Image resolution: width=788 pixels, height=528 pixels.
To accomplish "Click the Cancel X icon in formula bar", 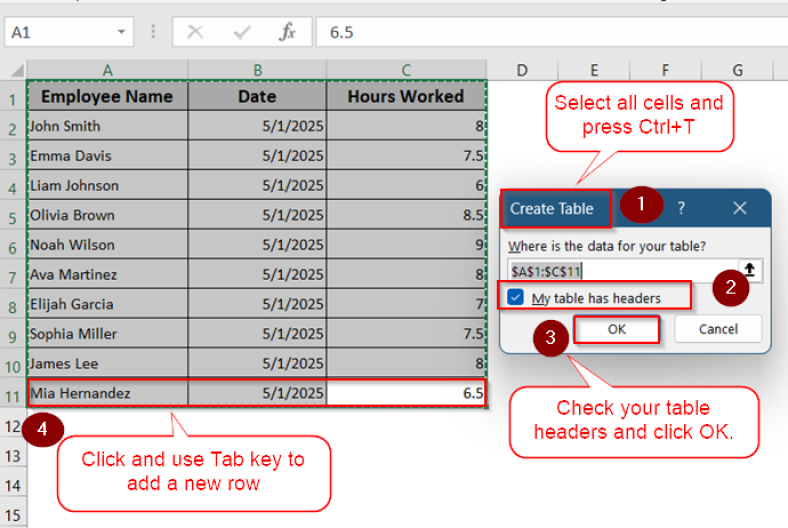I will 195,32.
